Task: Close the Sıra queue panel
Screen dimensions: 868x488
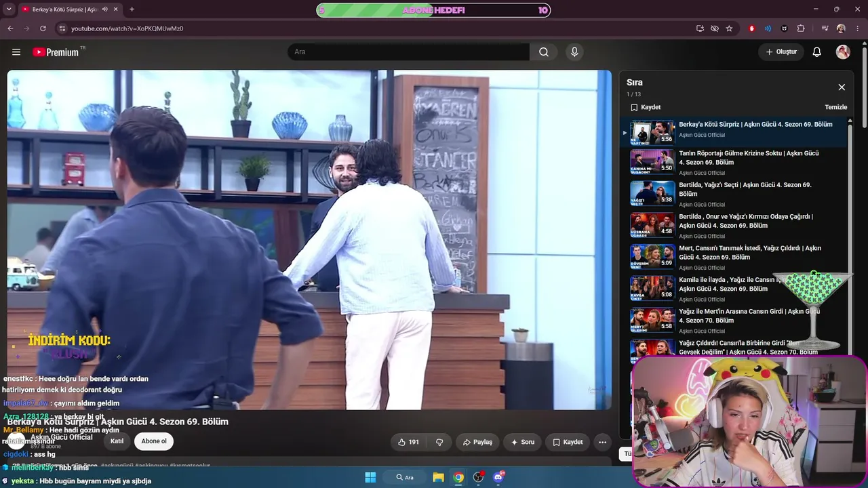Action: (x=842, y=87)
